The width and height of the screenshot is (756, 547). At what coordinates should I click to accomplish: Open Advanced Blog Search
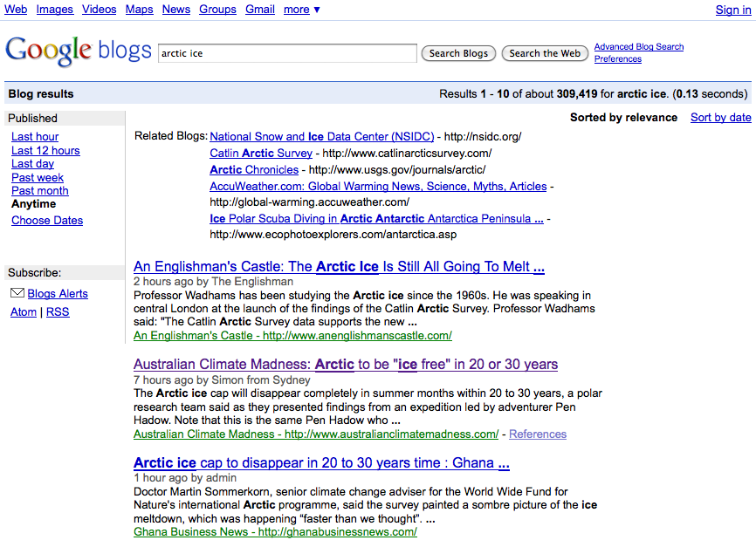click(636, 46)
